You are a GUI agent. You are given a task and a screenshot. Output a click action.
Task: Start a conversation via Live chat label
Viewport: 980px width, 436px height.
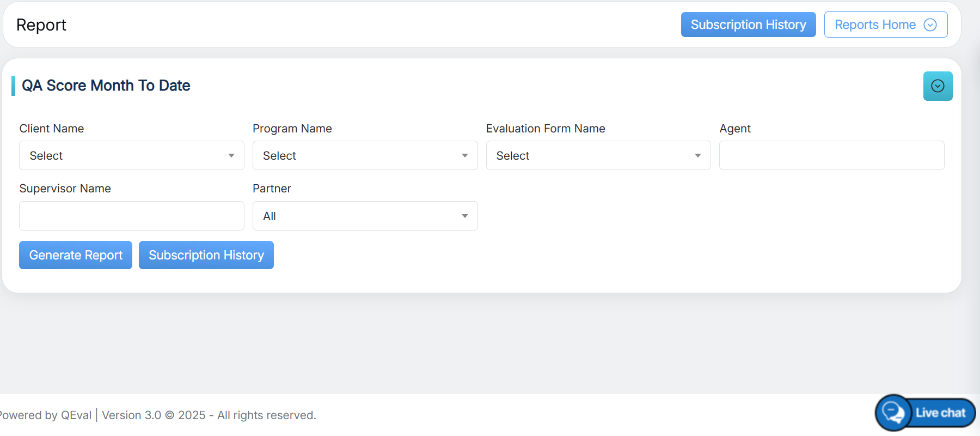(940, 413)
